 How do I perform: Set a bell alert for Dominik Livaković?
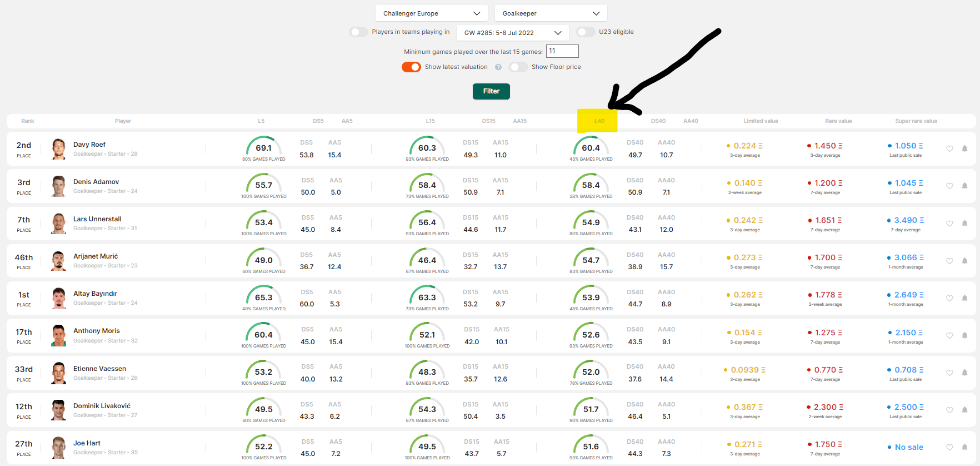[x=964, y=410]
